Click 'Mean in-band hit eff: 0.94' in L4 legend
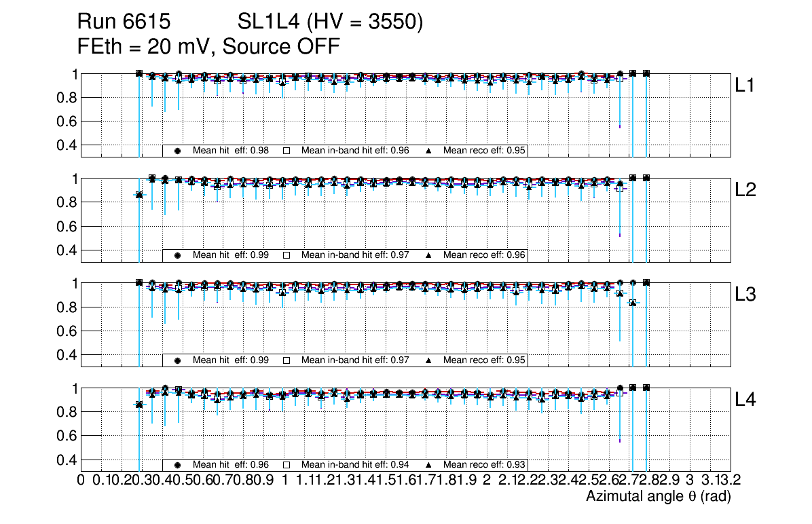Viewport: 812px width, 524px height. (355, 466)
